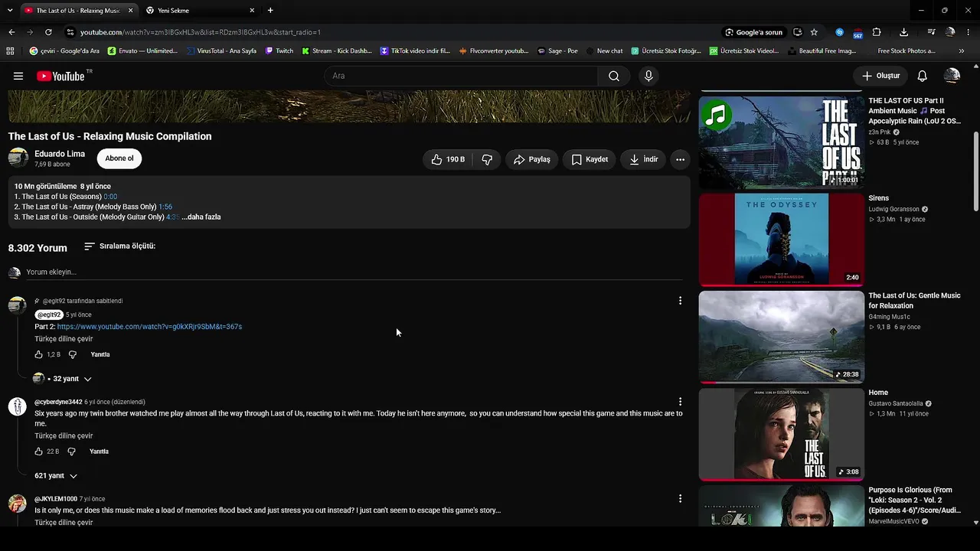Subscribe with the Abone ol button
Viewport: 980px width, 551px height.
click(119, 158)
